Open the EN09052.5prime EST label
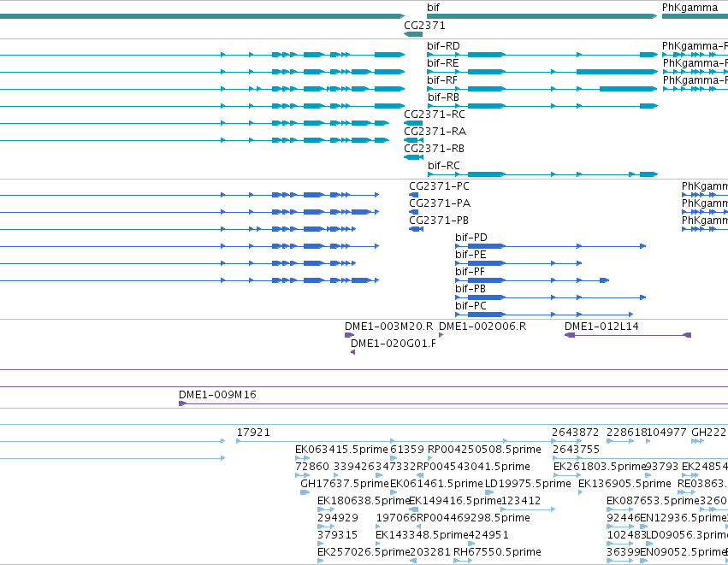Image resolution: width=728 pixels, height=565 pixels. pos(684,552)
